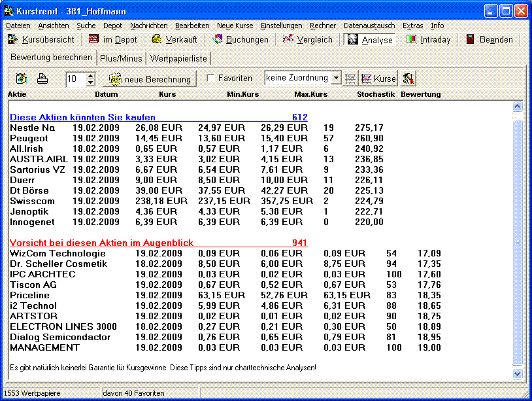Open the Vergleich comparison view
The width and height of the screenshot is (532, 401).
pyautogui.click(x=307, y=39)
